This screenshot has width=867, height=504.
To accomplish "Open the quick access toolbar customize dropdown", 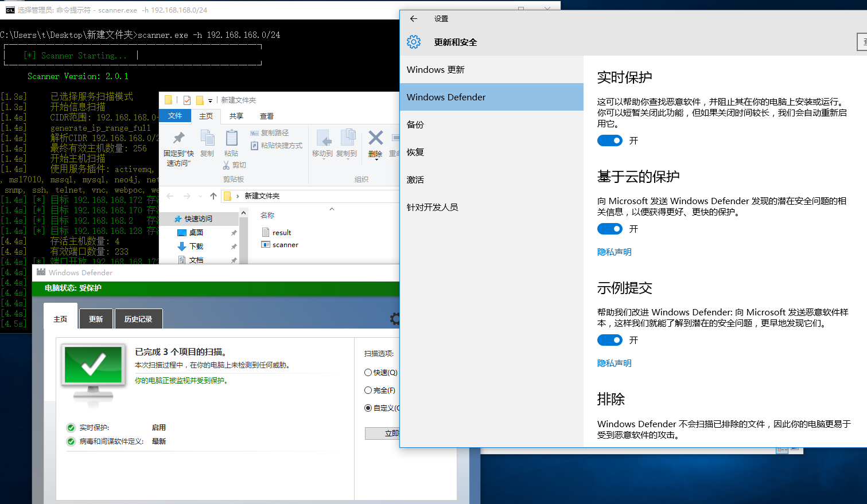I will coord(210,101).
